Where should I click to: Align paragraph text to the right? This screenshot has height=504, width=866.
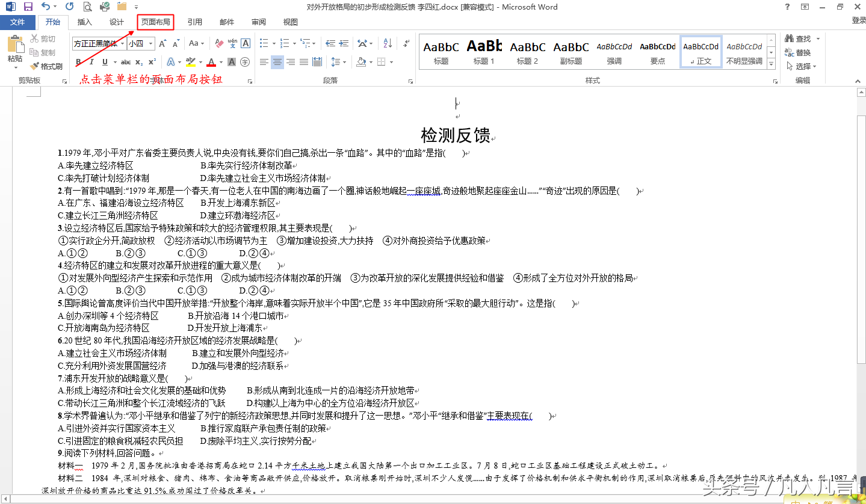[x=291, y=62]
